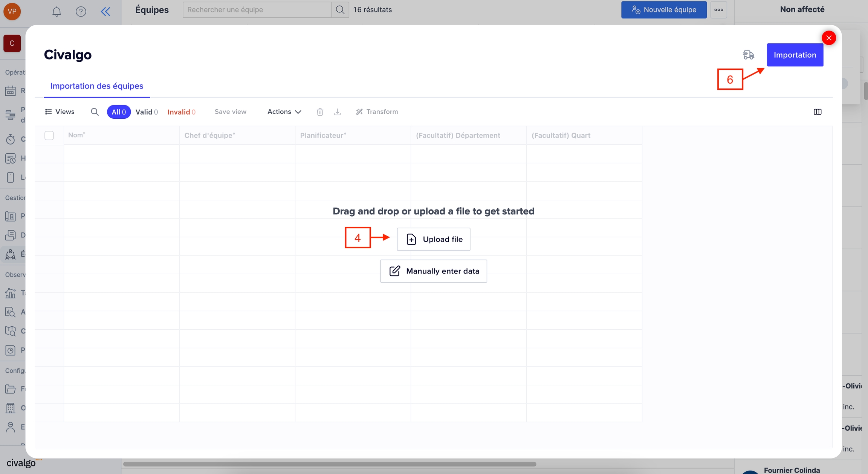Tick the select-all checkbox in table header
The height and width of the screenshot is (474, 868).
pyautogui.click(x=49, y=135)
